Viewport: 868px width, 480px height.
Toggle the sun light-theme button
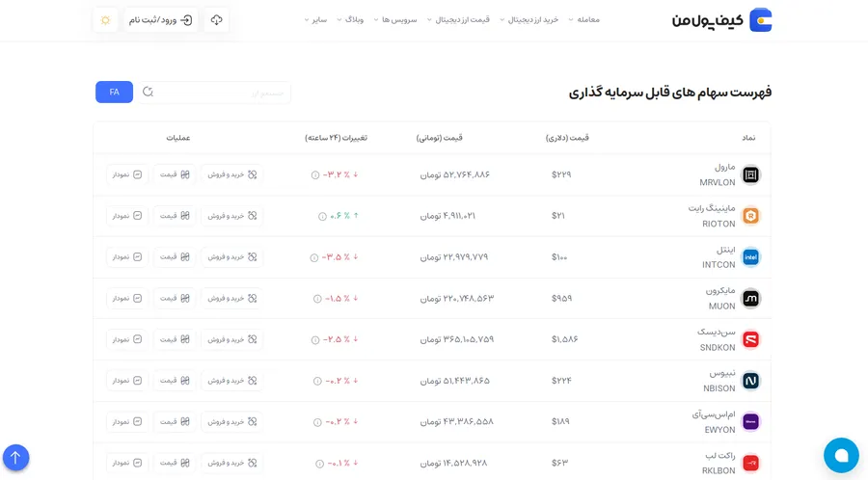point(106,20)
